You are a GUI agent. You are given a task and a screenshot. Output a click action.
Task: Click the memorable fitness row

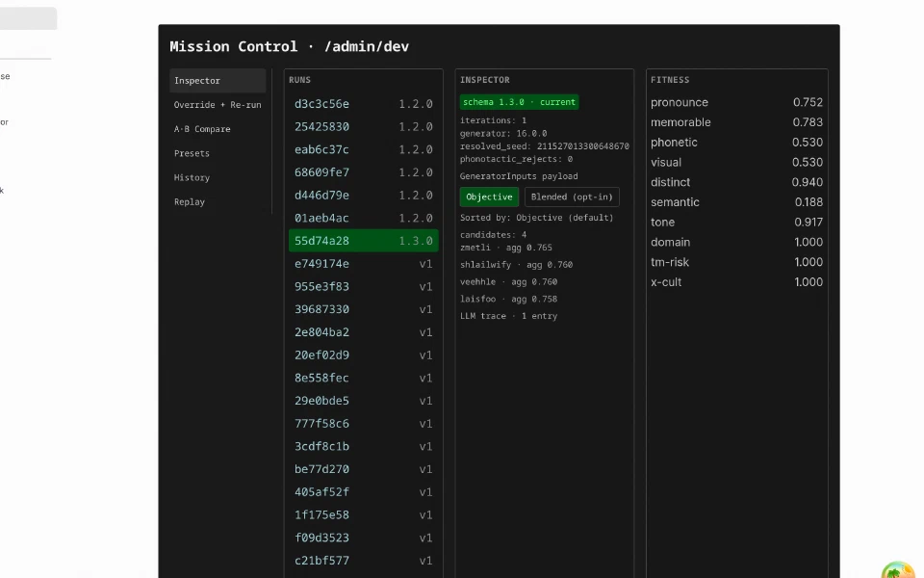coord(736,122)
